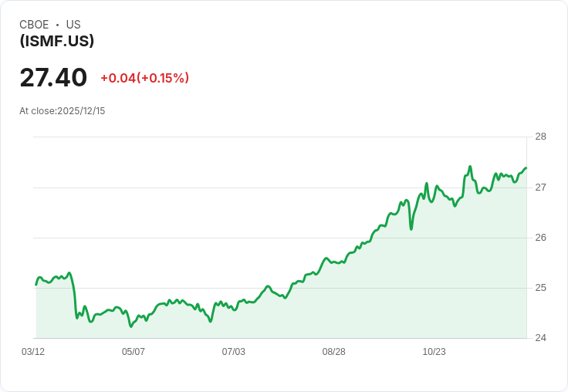
Task: Click the 28 value on the price axis
Action: click(x=540, y=137)
